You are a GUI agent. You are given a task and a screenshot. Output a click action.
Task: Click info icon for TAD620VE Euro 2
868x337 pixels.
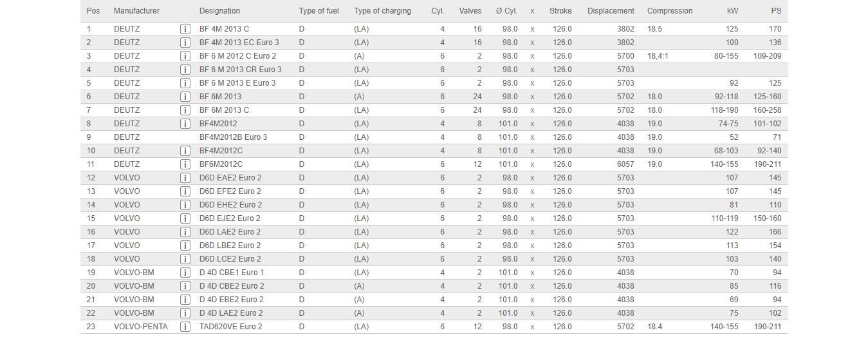[x=185, y=327]
